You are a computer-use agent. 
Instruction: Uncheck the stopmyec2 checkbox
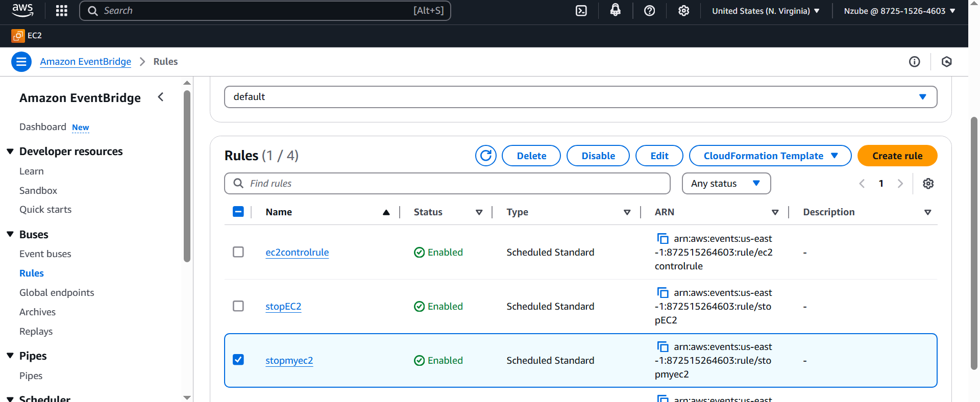(x=238, y=360)
